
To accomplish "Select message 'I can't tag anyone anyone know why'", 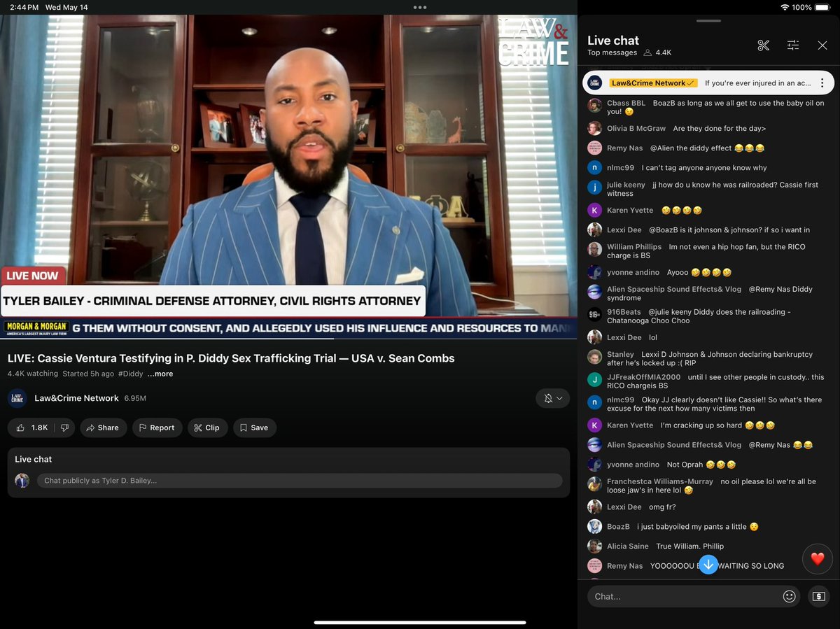I will [x=703, y=168].
